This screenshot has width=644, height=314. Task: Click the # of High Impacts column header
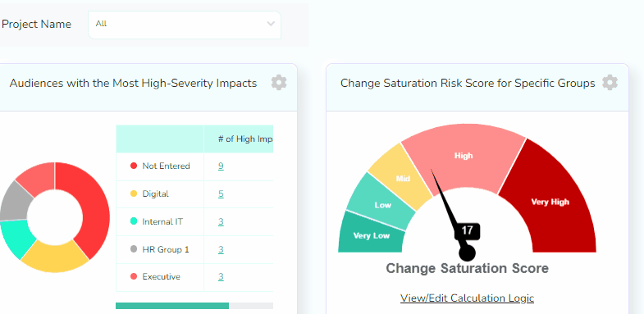pos(239,139)
